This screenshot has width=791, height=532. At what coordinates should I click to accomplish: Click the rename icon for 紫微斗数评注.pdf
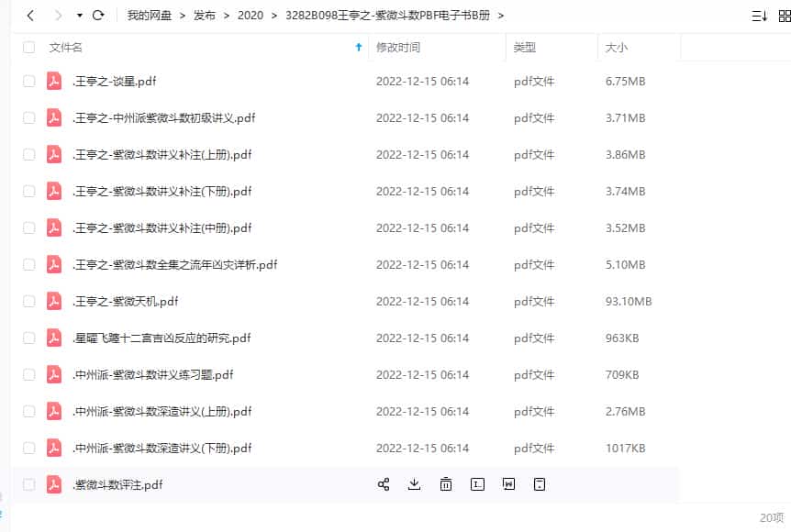[477, 484]
